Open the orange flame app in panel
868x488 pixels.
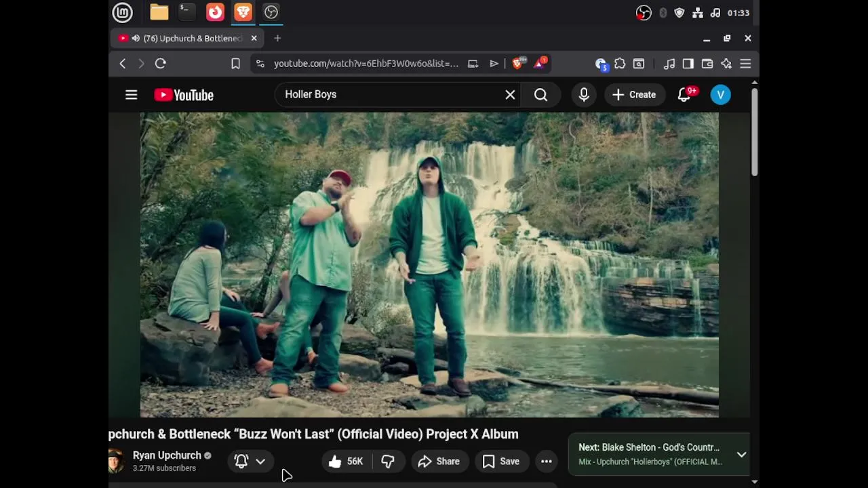click(x=215, y=12)
